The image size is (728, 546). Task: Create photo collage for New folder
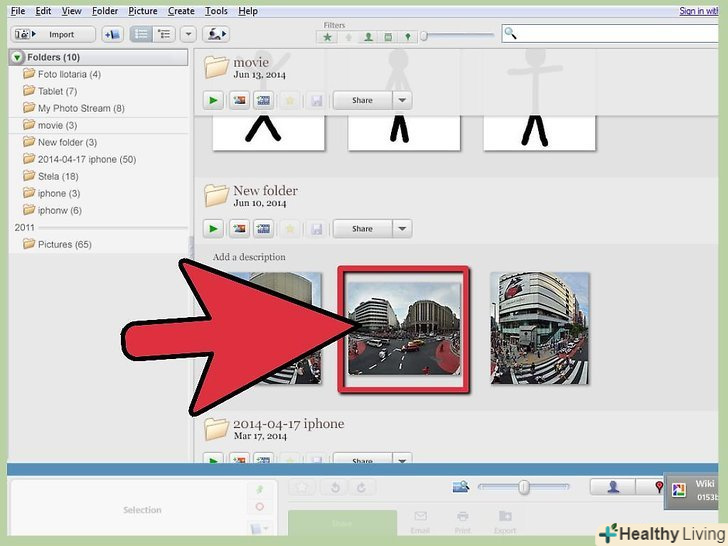[x=239, y=228]
